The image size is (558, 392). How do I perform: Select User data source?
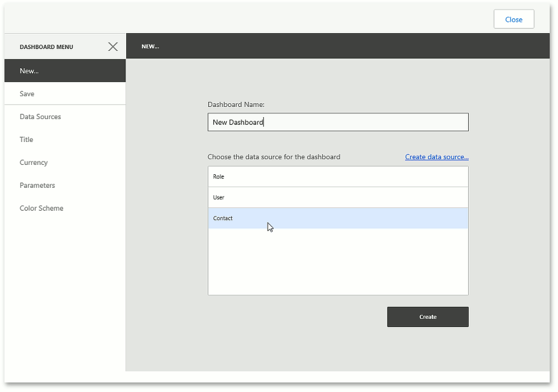coord(338,198)
